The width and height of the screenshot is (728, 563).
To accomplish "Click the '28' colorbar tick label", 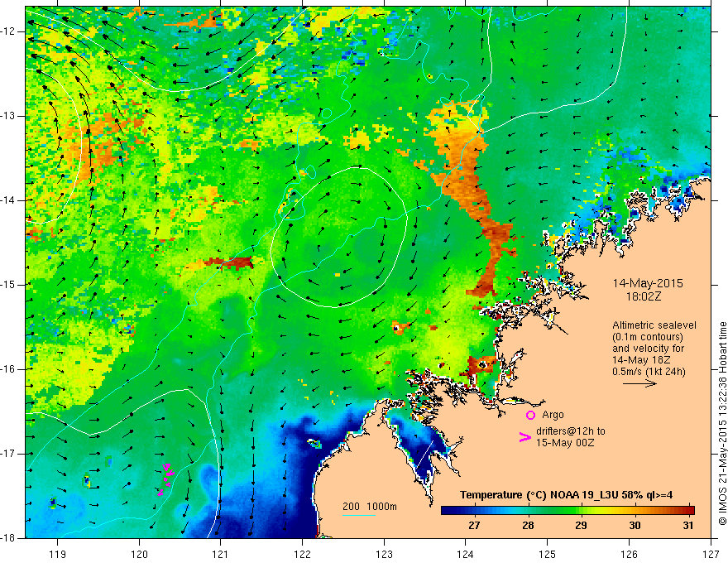I will (528, 526).
